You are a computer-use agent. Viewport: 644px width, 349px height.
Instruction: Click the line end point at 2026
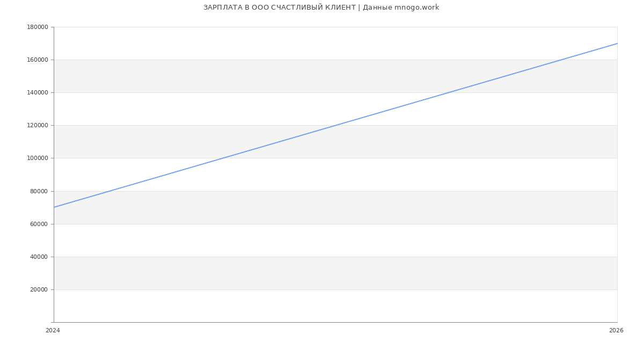[617, 43]
